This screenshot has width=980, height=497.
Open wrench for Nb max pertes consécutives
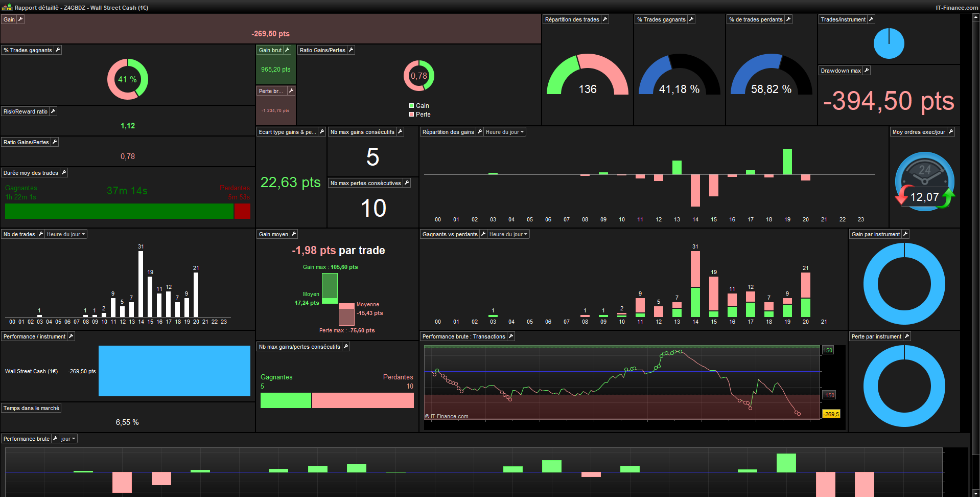pos(407,183)
